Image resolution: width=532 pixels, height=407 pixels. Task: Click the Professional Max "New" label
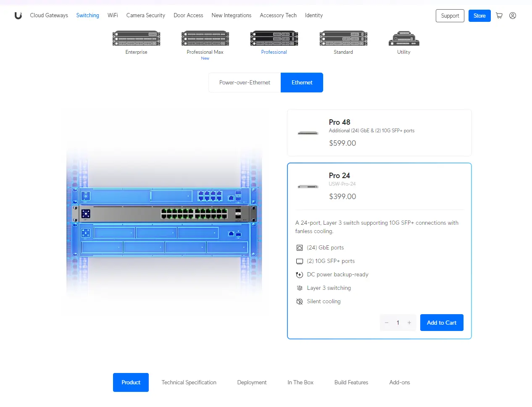(x=205, y=58)
